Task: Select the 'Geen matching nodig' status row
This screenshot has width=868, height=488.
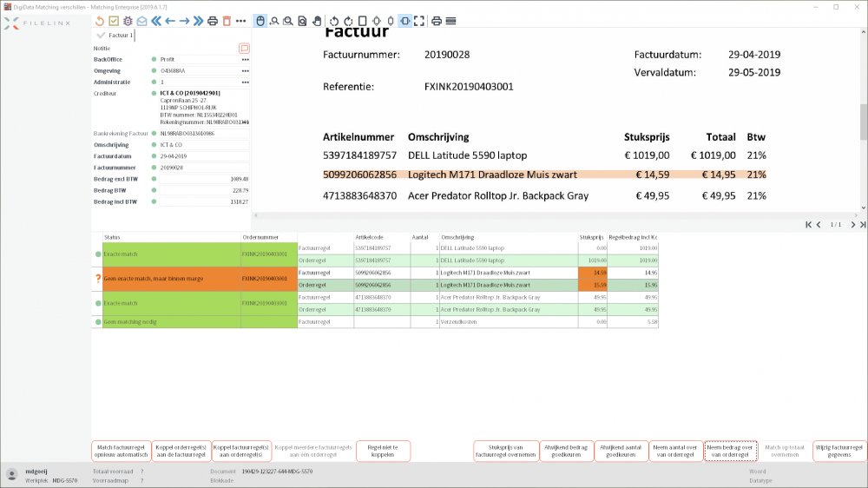Action: pos(172,322)
